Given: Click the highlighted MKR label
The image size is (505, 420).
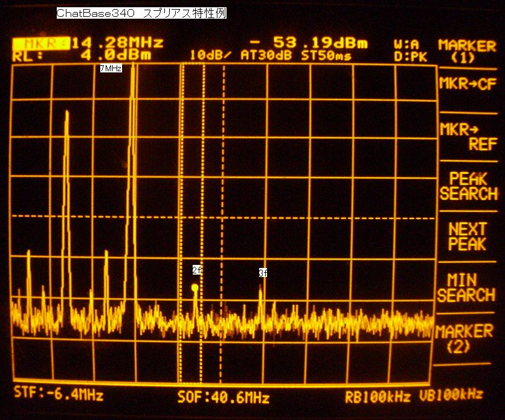Looking at the screenshot, I should [41, 43].
